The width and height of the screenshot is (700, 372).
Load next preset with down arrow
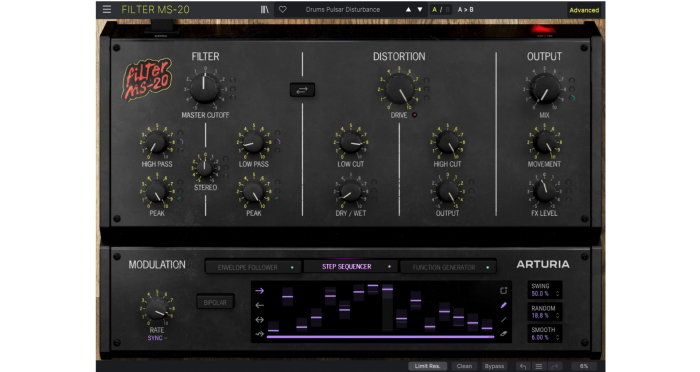[420, 9]
